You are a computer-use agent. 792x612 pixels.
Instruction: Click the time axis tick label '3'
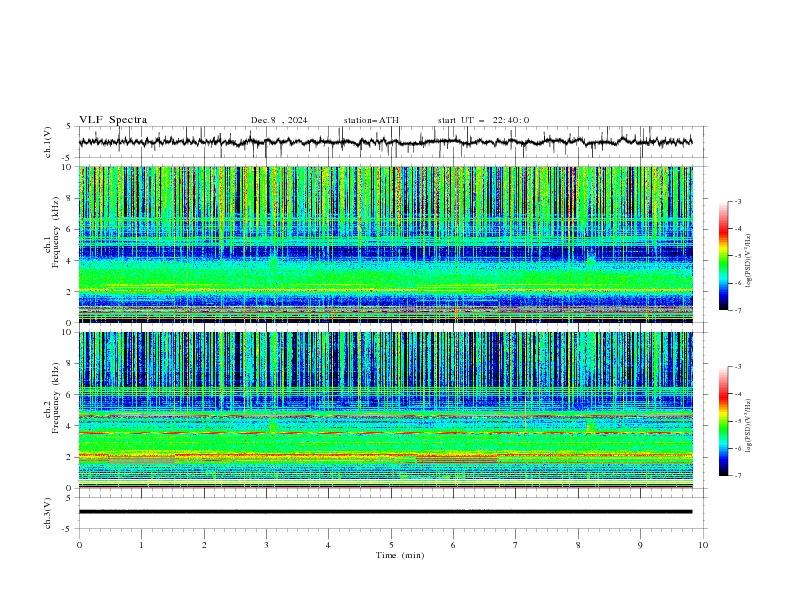point(266,545)
